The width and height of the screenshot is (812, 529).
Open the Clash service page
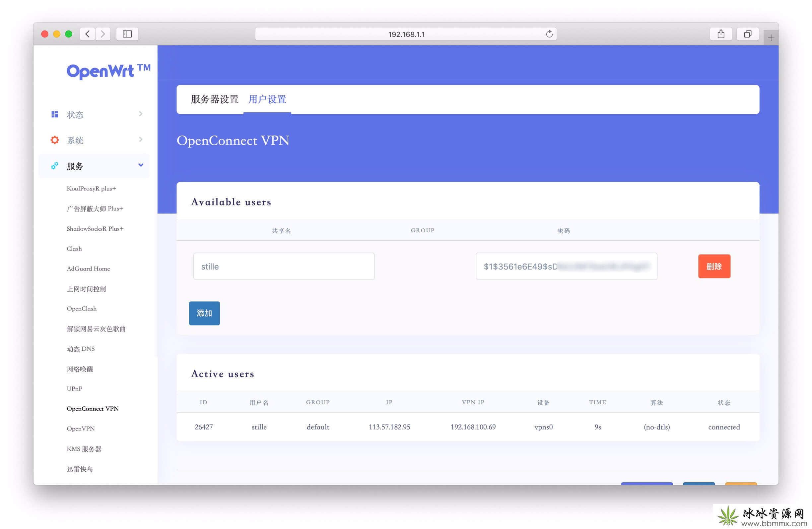pyautogui.click(x=74, y=249)
